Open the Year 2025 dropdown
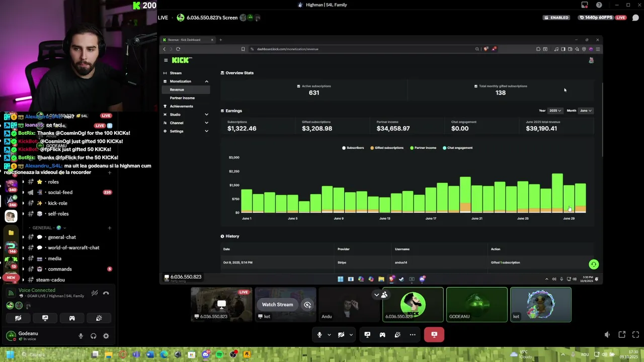The image size is (644, 362). tap(555, 111)
